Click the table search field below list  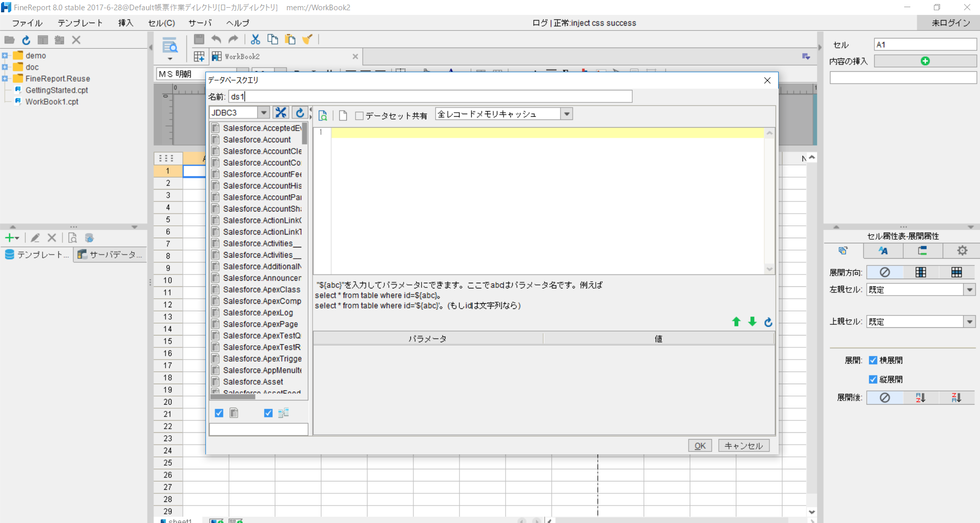click(259, 429)
